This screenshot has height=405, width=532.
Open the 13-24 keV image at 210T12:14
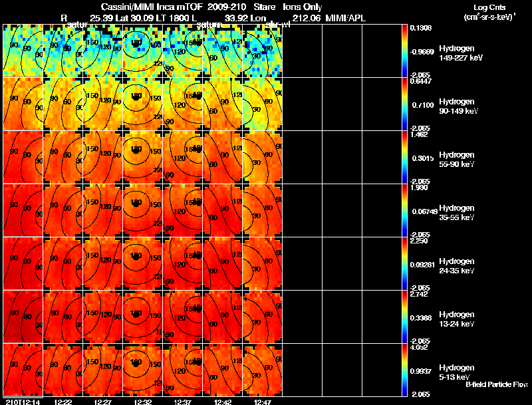pos(23,317)
